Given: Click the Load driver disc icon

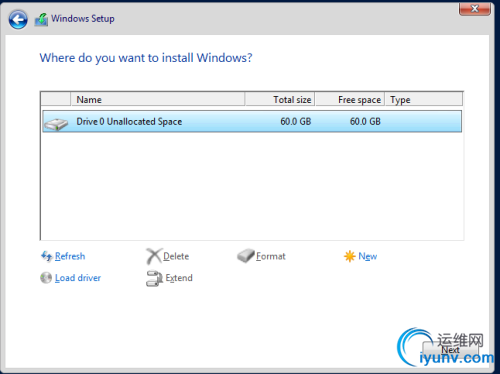Looking at the screenshot, I should tap(46, 278).
